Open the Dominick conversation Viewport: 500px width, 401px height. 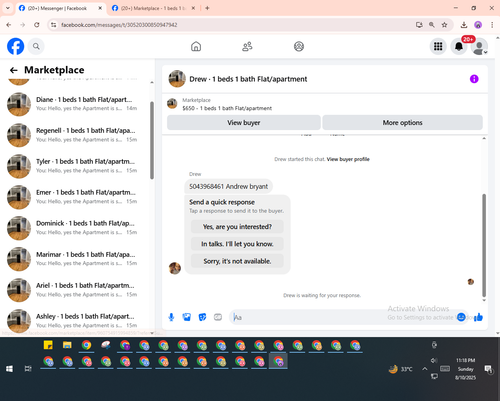76,228
